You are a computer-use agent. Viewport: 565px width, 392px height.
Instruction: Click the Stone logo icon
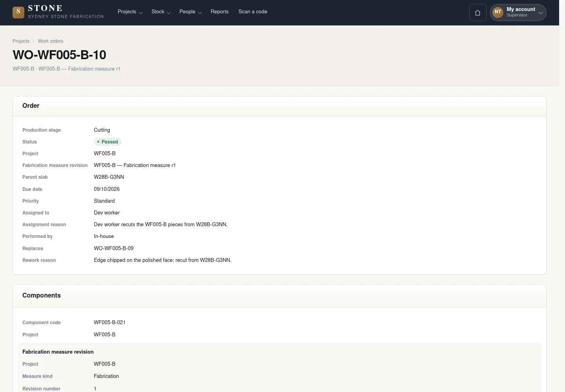[x=18, y=13]
